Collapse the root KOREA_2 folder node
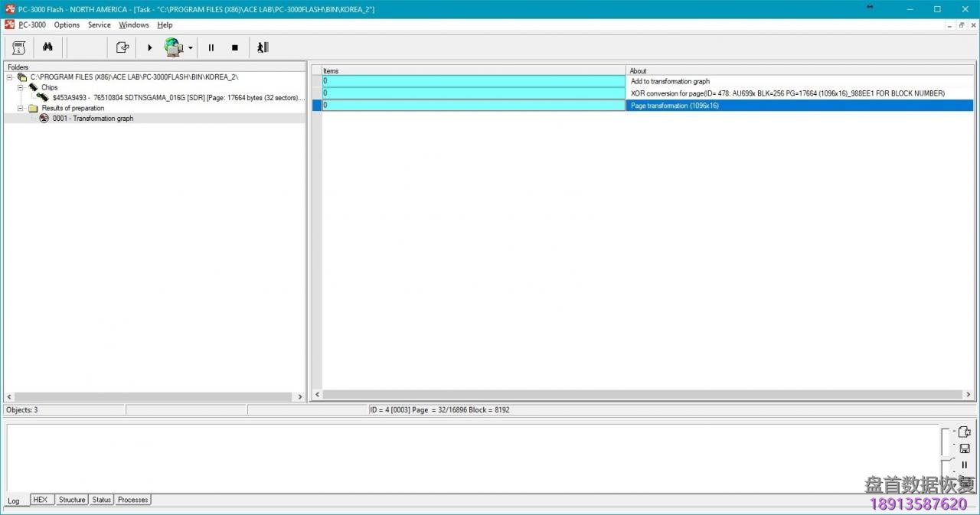Screen dimensions: 980x515 pyautogui.click(x=10, y=77)
